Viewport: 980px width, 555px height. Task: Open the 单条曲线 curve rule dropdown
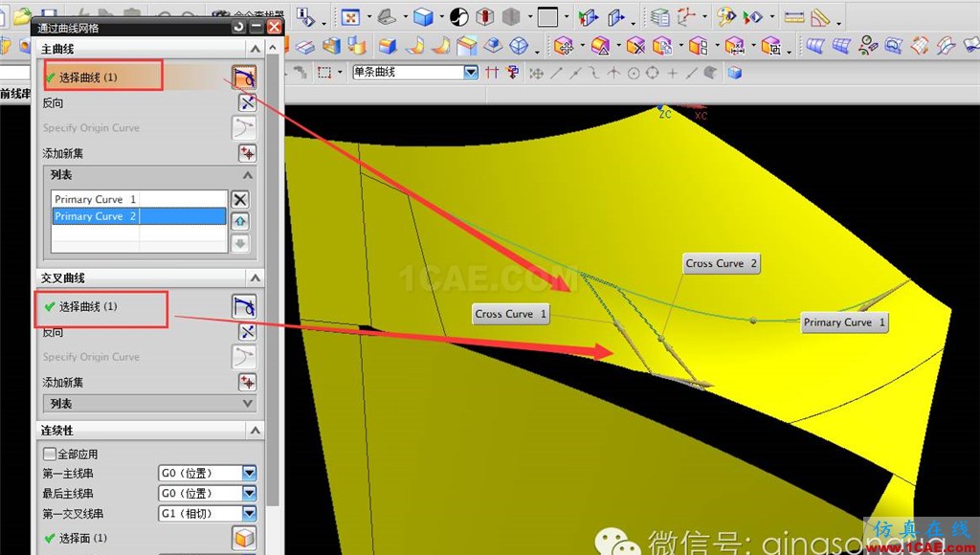coord(471,73)
